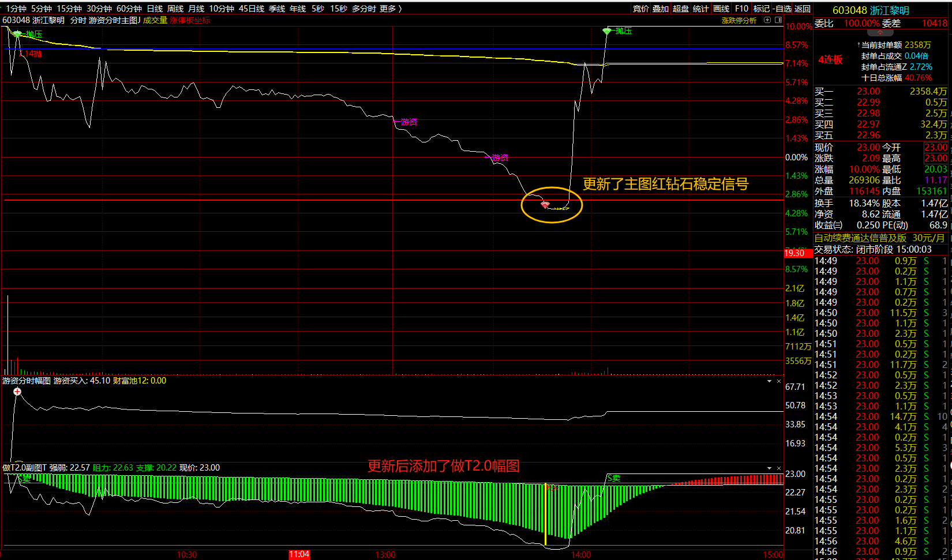Open the F10 company info page
952x560 pixels.
coord(741,9)
